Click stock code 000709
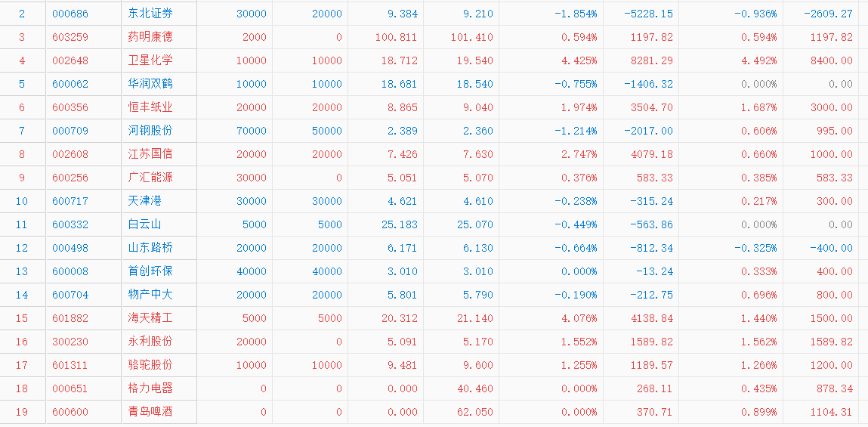Image resolution: width=868 pixels, height=427 pixels. [x=70, y=131]
